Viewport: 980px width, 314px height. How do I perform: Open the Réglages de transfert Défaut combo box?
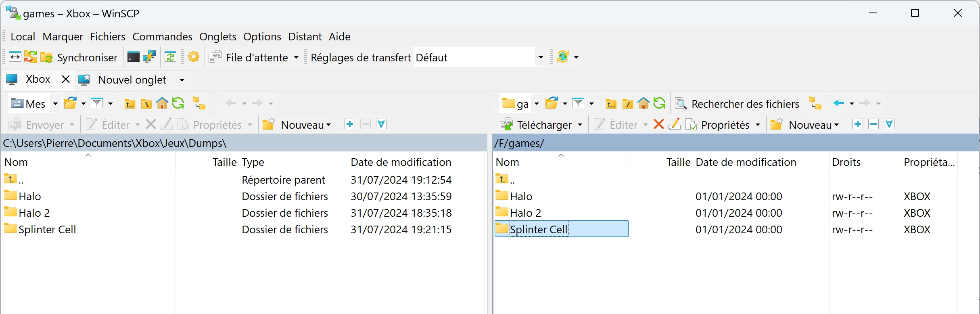click(480, 57)
